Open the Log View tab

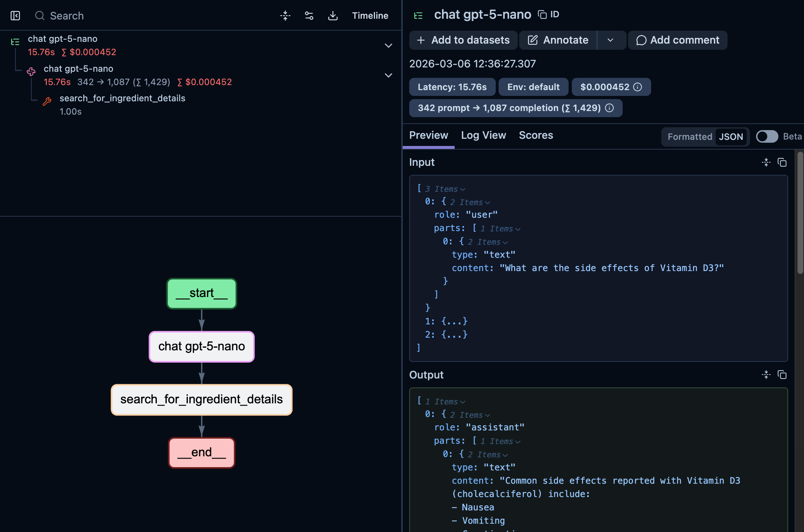click(483, 135)
